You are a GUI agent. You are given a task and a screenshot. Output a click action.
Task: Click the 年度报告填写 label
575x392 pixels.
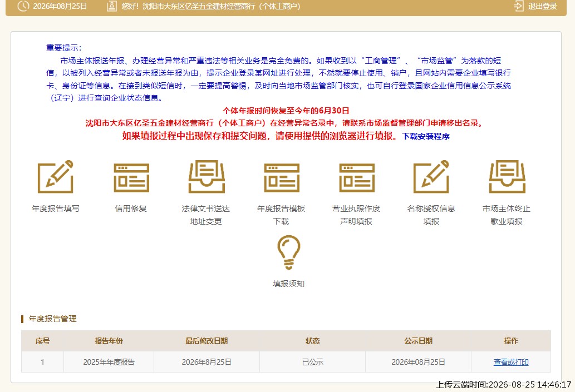pyautogui.click(x=55, y=209)
